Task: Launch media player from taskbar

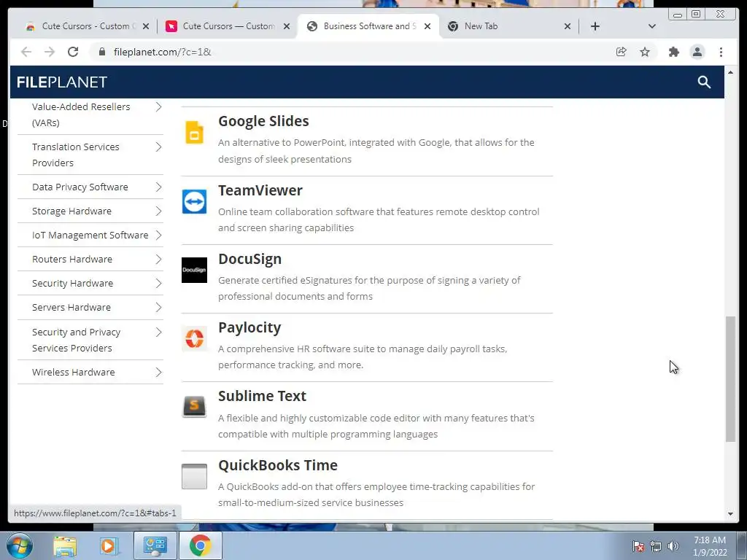Action: [x=109, y=545]
